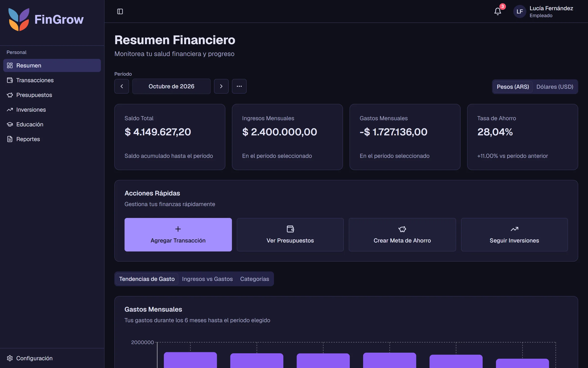Screen dimensions: 588x368
Task: Click the Ver Presupuestos button
Action: click(x=290, y=235)
